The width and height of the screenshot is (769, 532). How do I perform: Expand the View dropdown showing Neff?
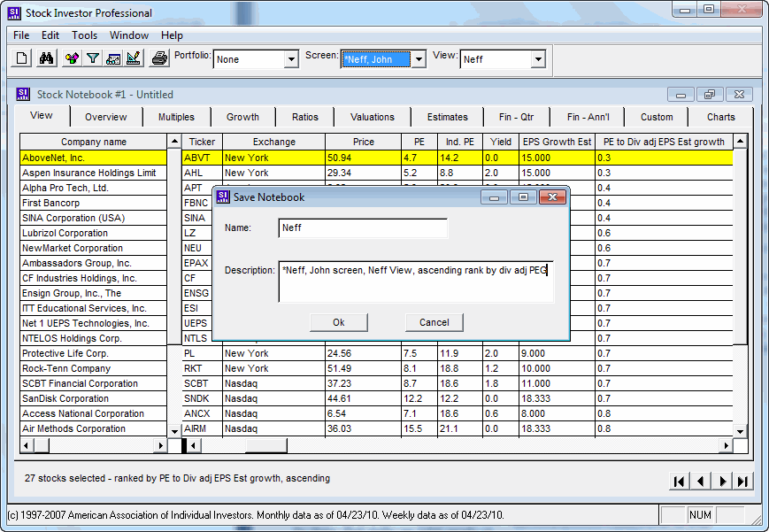(x=538, y=60)
